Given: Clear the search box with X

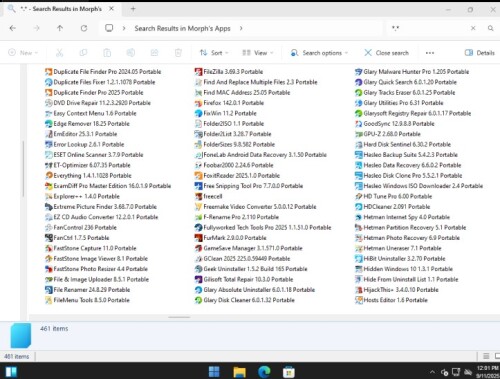Looking at the screenshot, I should pyautogui.click(x=473, y=28).
